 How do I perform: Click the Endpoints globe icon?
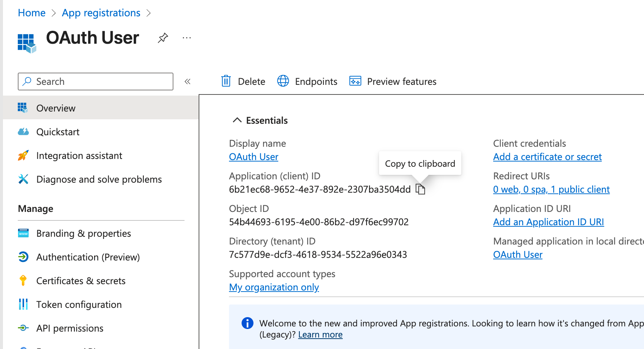click(283, 81)
